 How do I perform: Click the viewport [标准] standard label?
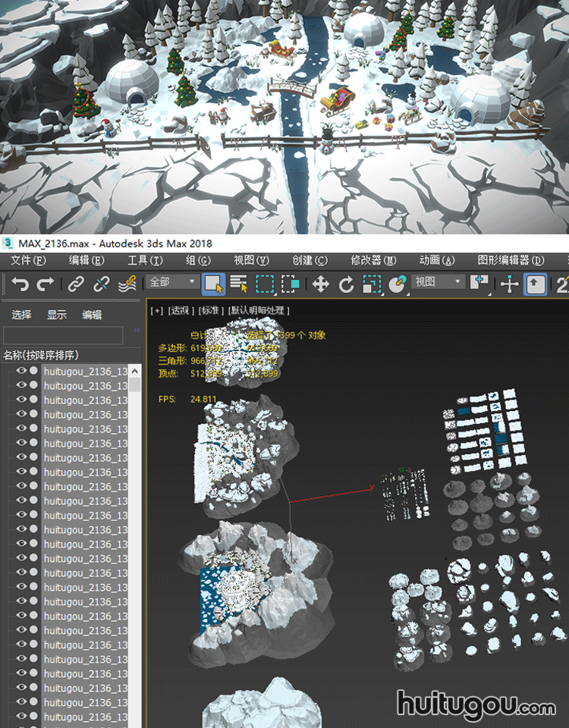pos(211,310)
